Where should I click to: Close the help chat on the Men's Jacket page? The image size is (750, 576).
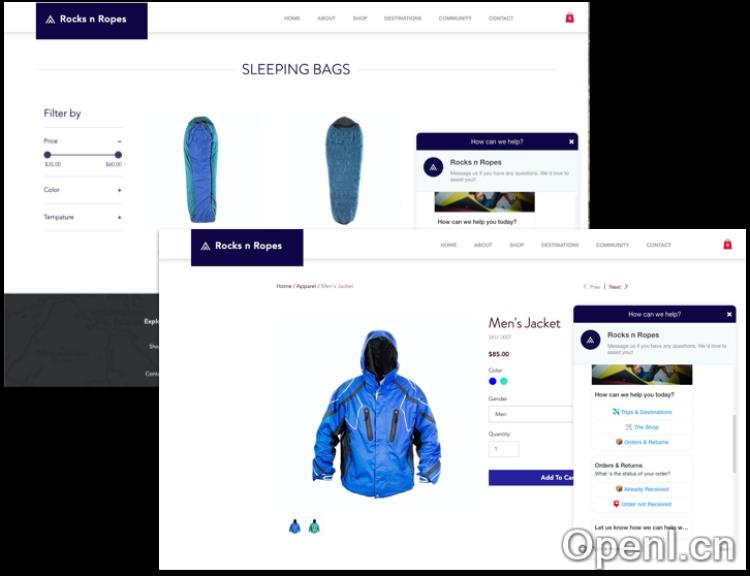pyautogui.click(x=729, y=314)
